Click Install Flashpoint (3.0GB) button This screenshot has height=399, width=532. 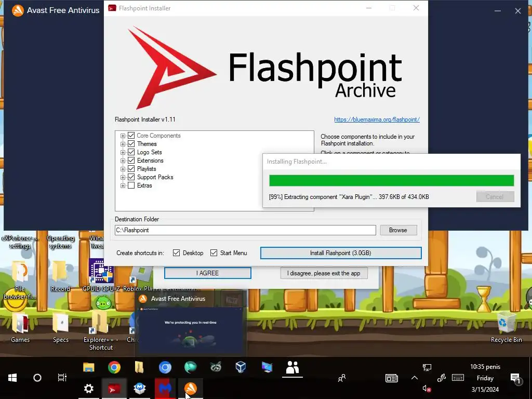(341, 253)
